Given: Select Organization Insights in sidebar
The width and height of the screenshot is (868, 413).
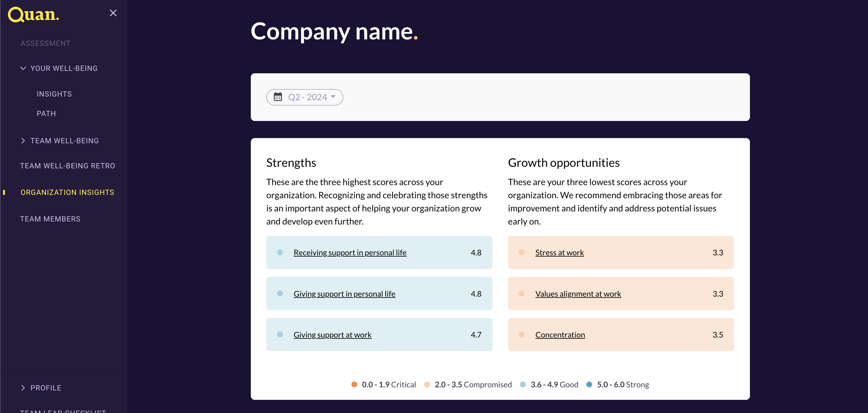Looking at the screenshot, I should pos(67,192).
